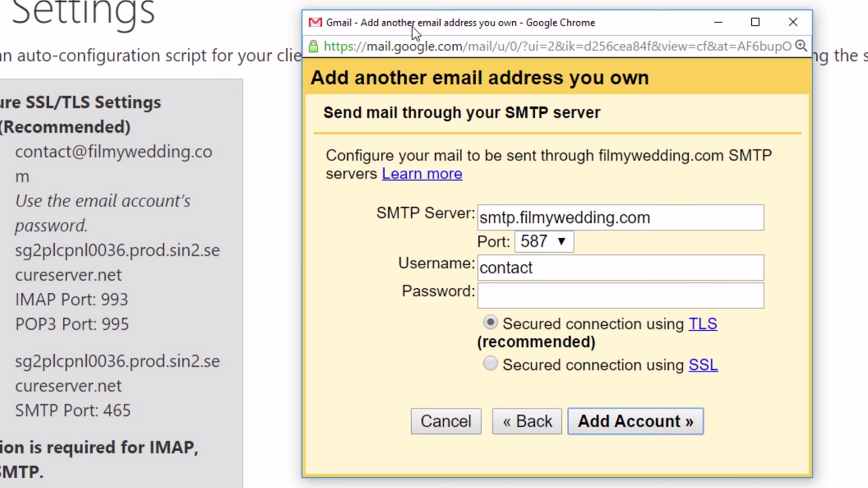
Task: Open the Port 587 dropdown
Action: pyautogui.click(x=544, y=241)
